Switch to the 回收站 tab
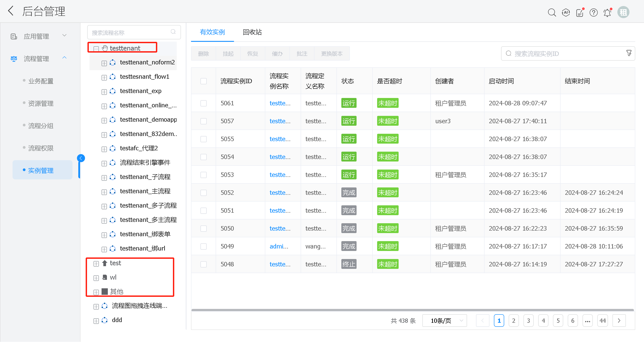Screen dimensions: 644x342 click(x=252, y=32)
